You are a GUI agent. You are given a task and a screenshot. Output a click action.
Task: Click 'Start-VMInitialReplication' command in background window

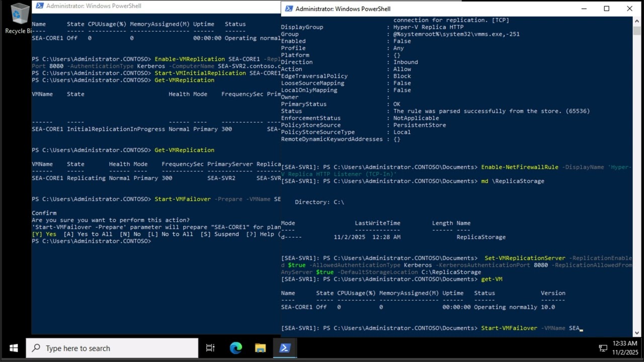pyautogui.click(x=200, y=73)
